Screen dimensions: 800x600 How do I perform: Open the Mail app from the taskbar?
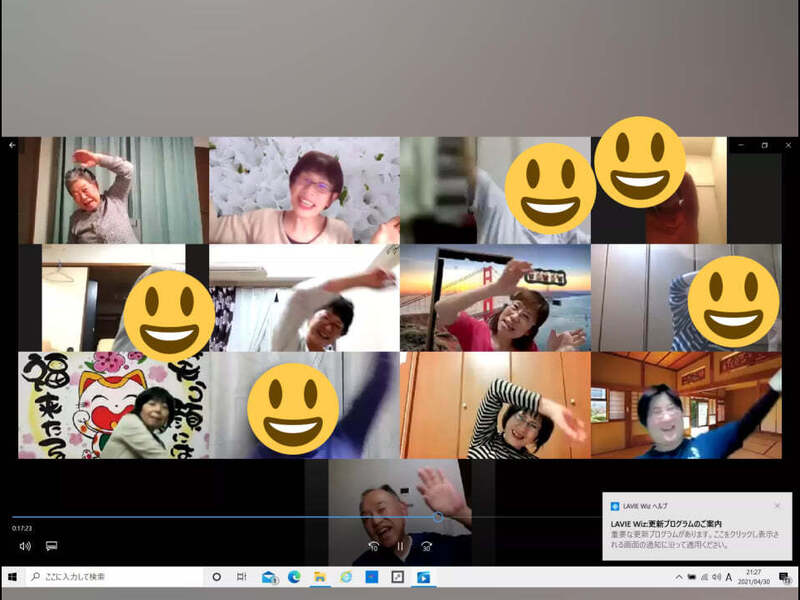click(269, 577)
